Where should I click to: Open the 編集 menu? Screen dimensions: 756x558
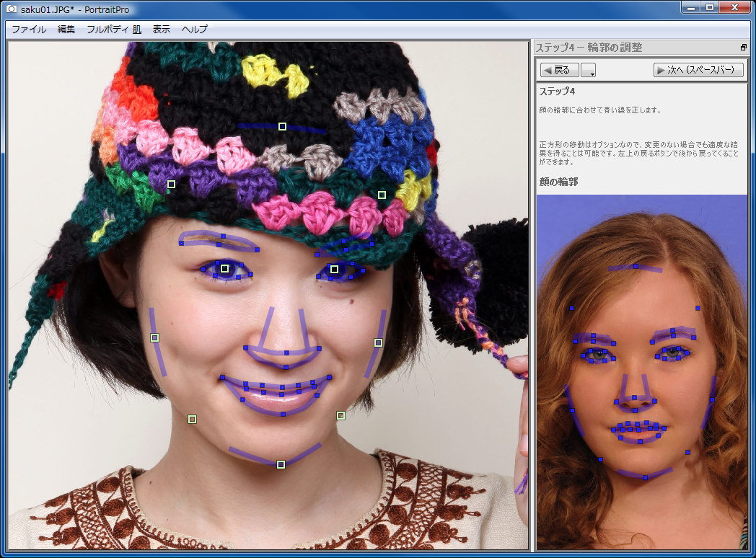pos(66,30)
